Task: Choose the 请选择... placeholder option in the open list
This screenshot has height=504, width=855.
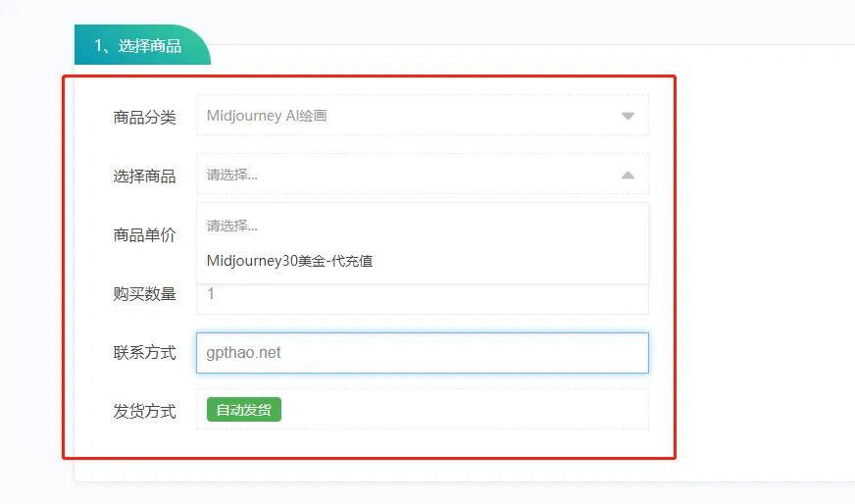Action: click(x=232, y=226)
